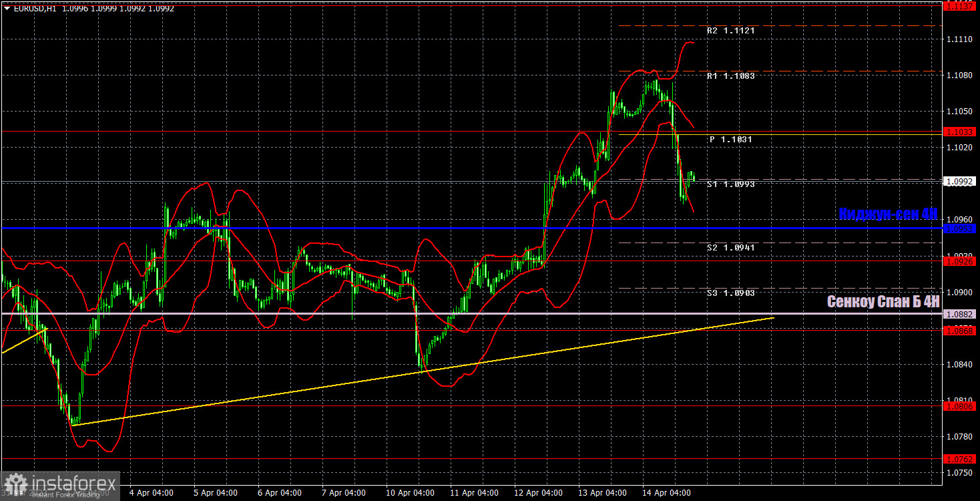Click 1.0780 on the price scale
980x501 pixels.
(959, 436)
